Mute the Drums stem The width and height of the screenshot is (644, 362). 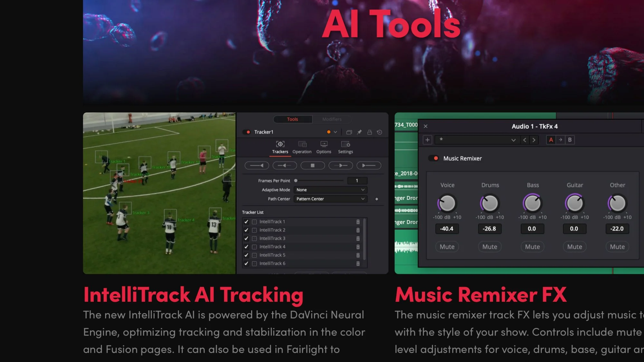[x=489, y=247]
